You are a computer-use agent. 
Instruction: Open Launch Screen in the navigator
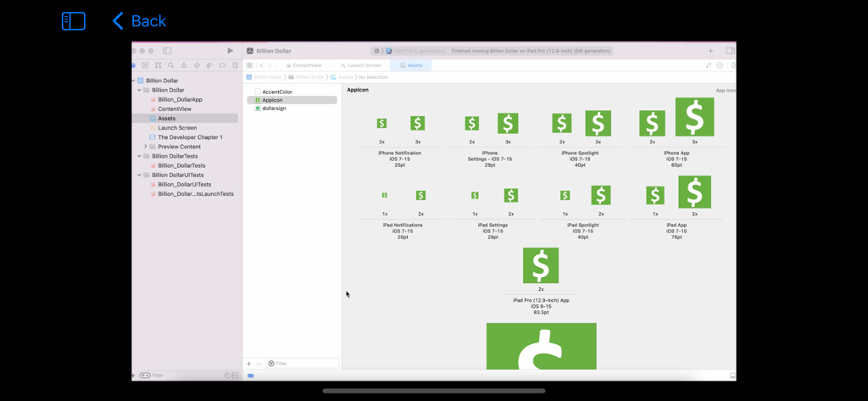173,128
